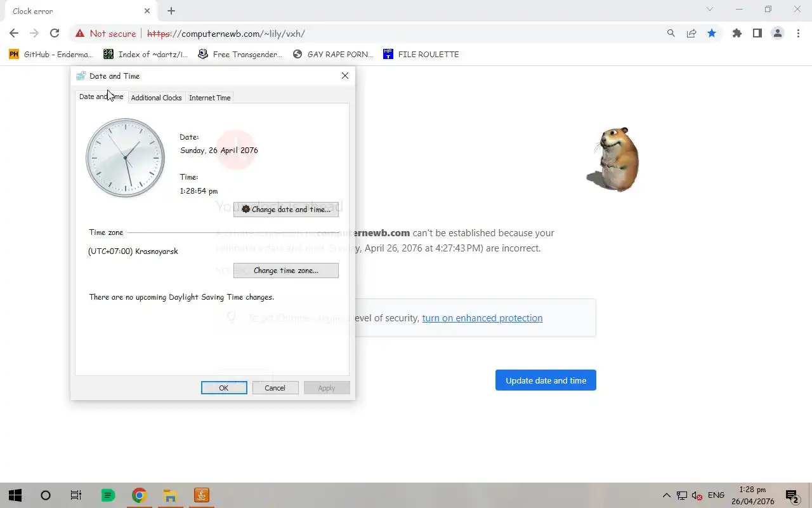Click the hamster animation image

pos(613,159)
